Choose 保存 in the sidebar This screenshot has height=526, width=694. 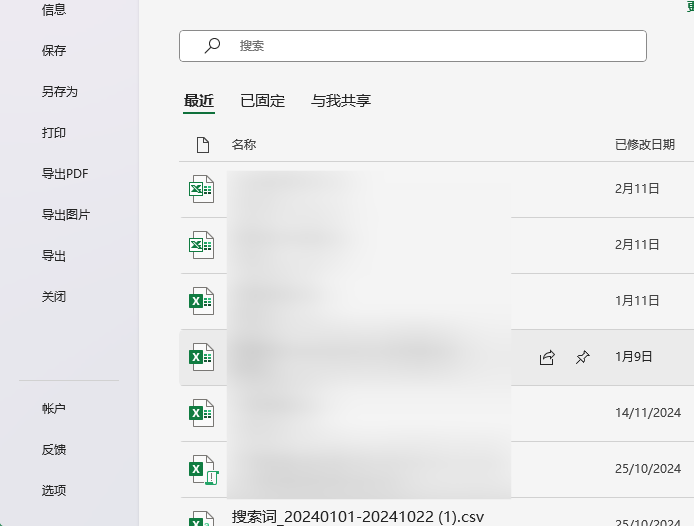54,50
